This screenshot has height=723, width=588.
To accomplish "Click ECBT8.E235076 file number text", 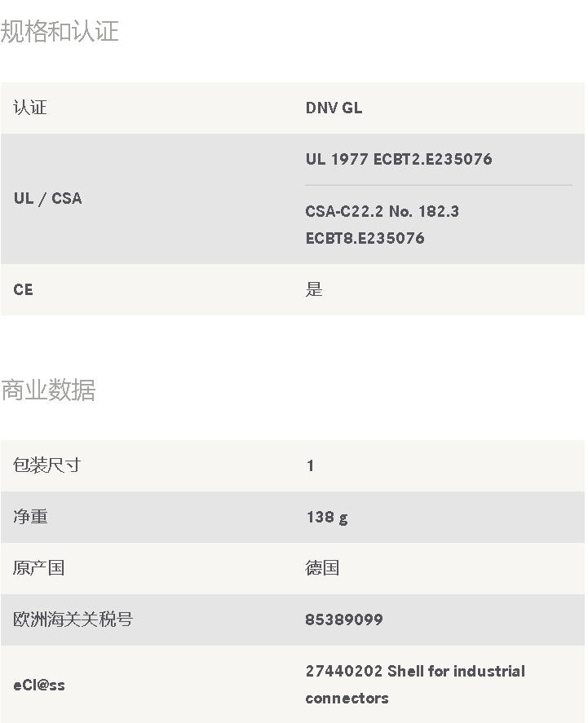I will (365, 238).
